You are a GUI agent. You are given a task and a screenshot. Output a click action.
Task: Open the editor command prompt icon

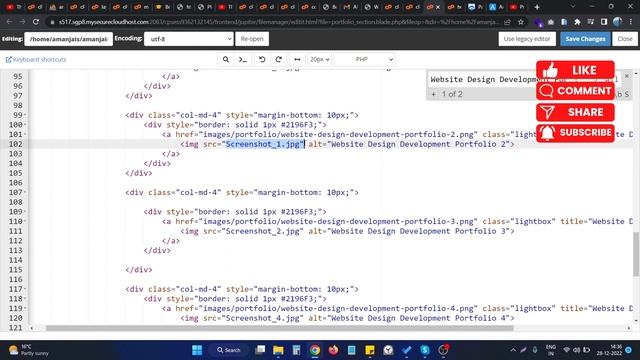tap(243, 60)
